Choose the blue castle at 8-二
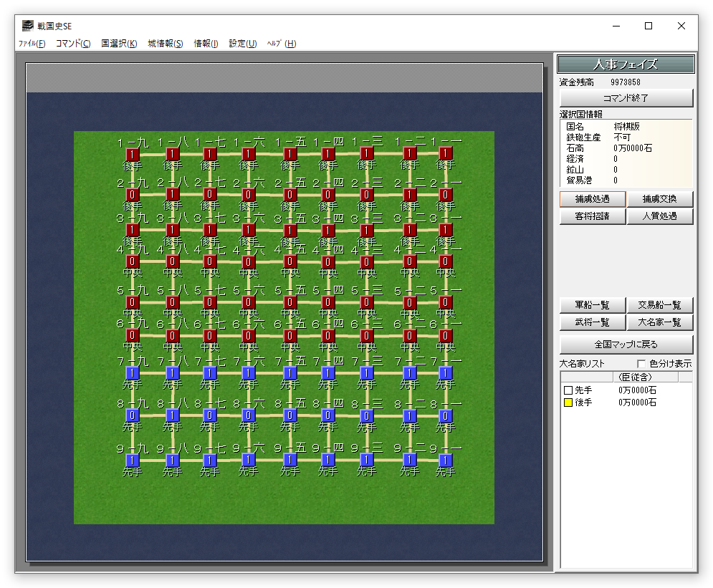This screenshot has height=588, width=713. [410, 415]
